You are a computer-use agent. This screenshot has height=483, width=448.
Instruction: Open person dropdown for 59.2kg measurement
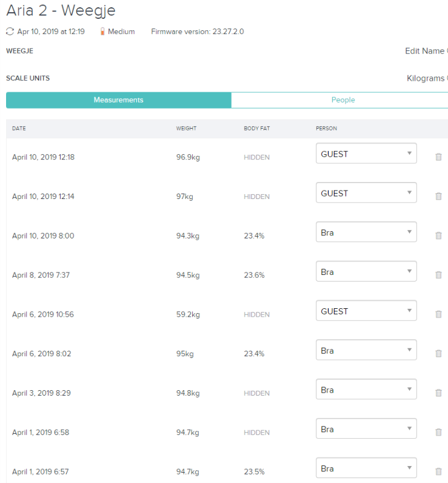coord(366,311)
